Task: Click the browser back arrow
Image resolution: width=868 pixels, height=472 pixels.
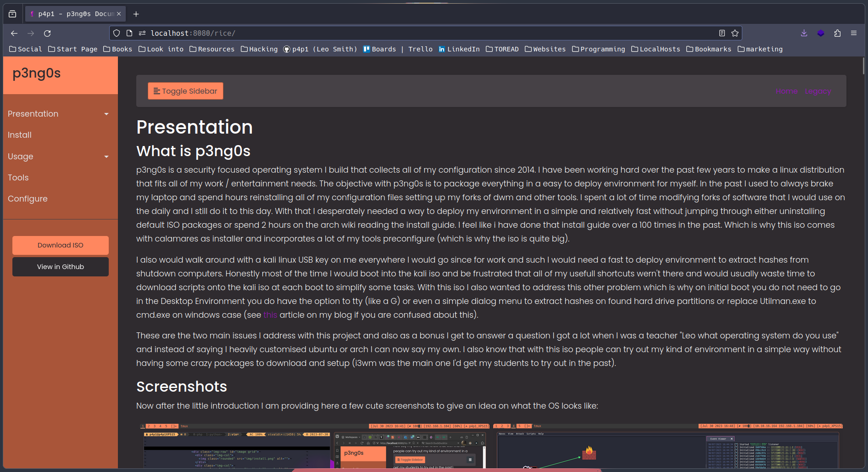Action: click(14, 34)
